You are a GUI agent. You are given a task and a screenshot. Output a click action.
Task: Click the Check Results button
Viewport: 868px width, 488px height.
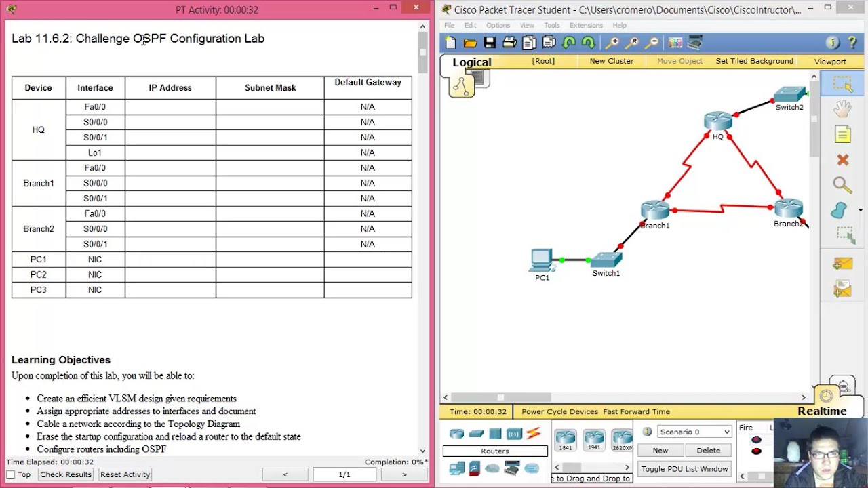point(66,474)
